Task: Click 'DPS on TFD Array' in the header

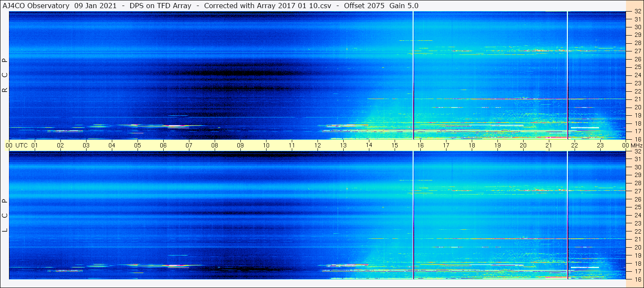Action: (x=160, y=6)
